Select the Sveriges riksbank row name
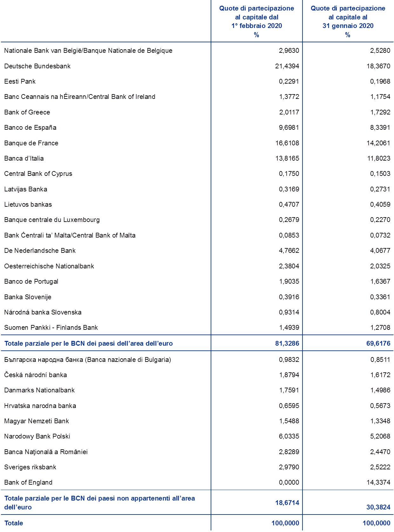394x532 pixels. click(x=30, y=467)
